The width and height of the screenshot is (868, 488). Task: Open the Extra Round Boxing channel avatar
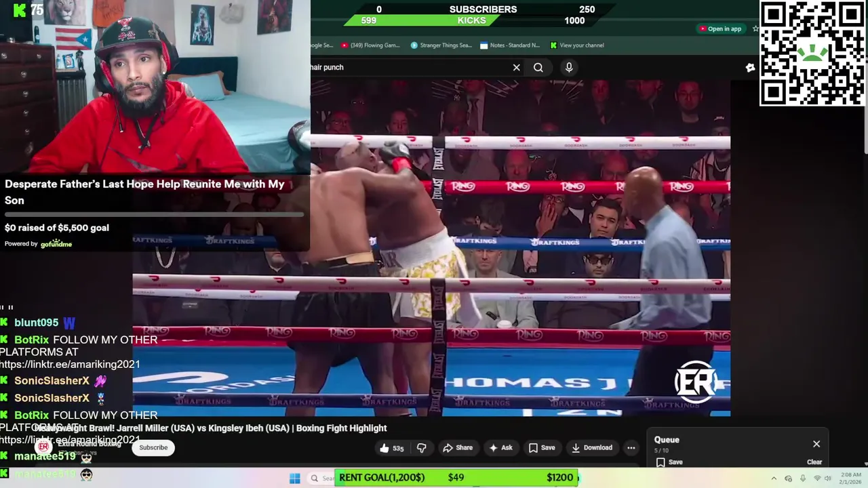point(43,447)
